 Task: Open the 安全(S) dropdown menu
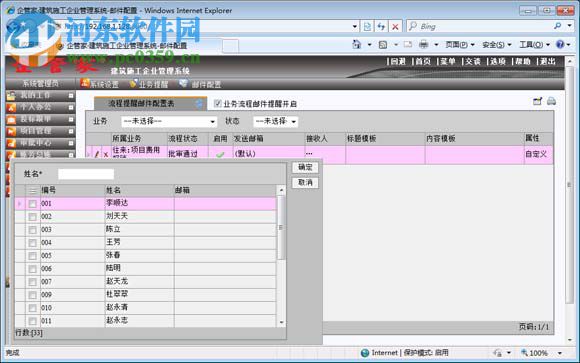click(x=497, y=45)
